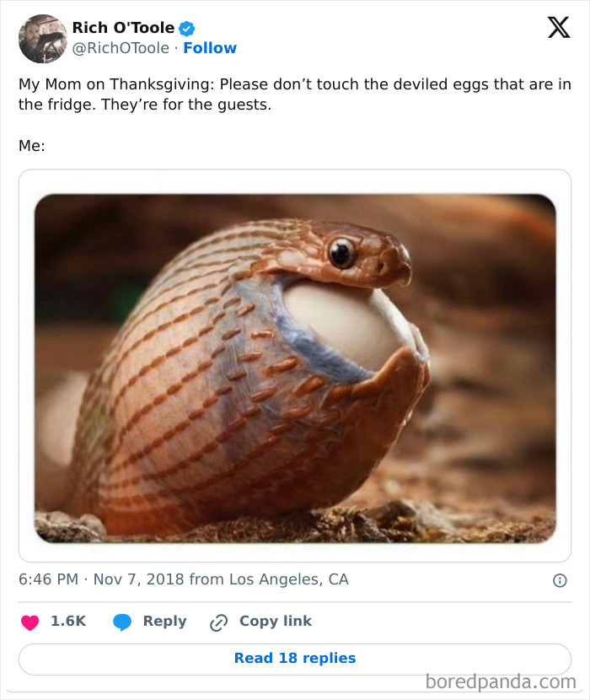This screenshot has height=700, width=590.
Task: Follow @RichOToole with the Follow button
Action: (x=210, y=48)
